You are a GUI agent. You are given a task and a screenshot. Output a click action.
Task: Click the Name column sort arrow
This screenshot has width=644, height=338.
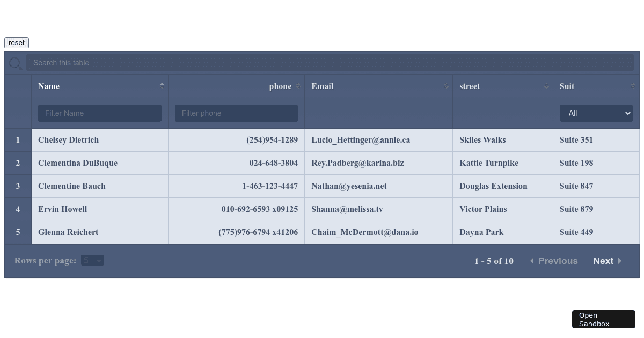[x=162, y=85]
